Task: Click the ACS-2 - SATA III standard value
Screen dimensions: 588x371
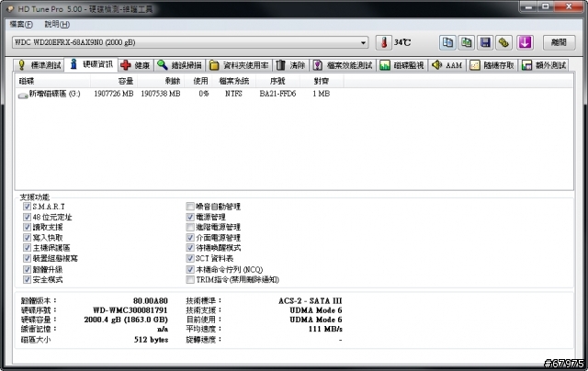Action: coord(311,301)
